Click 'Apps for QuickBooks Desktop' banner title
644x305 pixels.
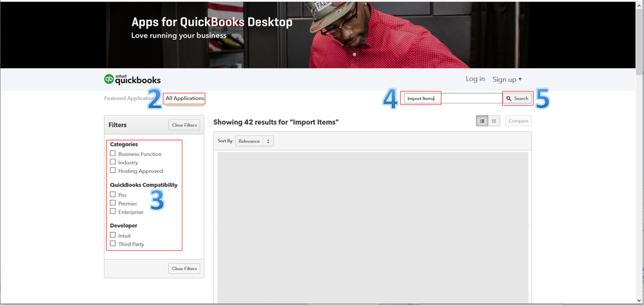(212, 22)
